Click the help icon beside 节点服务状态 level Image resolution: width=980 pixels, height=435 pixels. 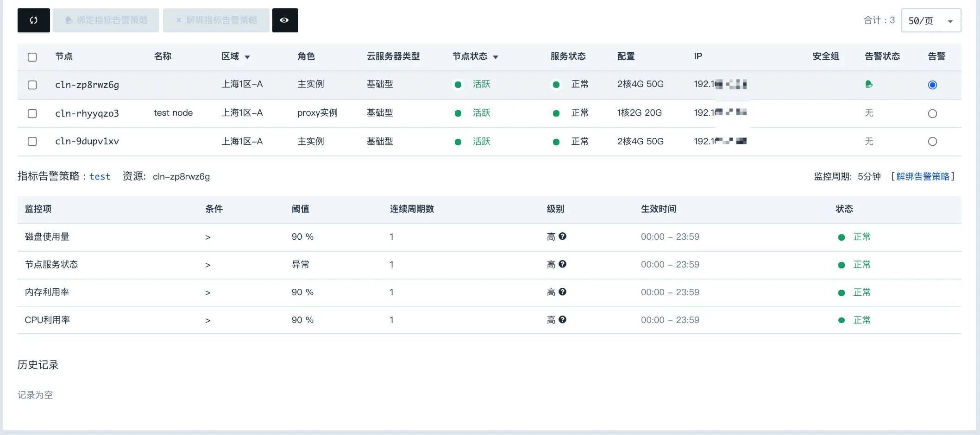[x=562, y=264]
